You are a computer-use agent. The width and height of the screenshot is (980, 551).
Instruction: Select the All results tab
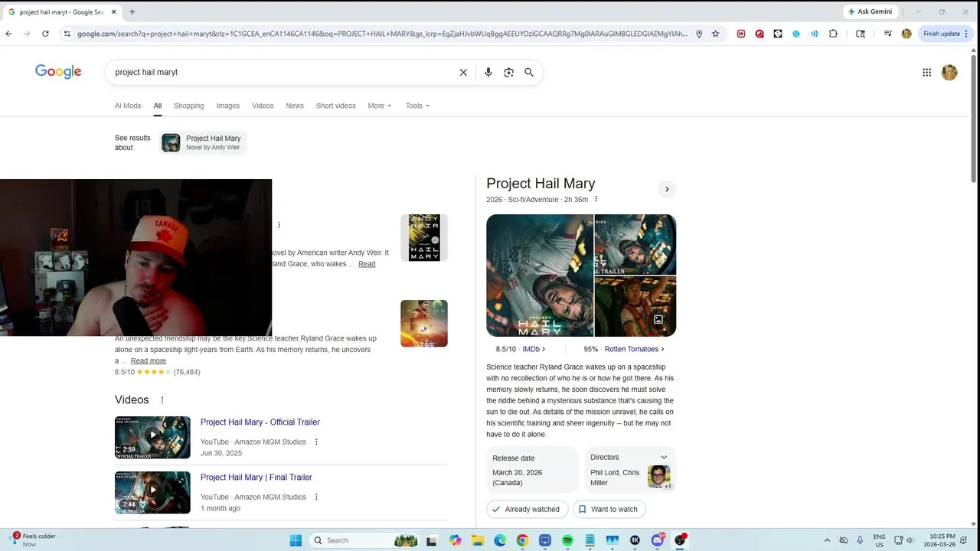pyautogui.click(x=157, y=106)
